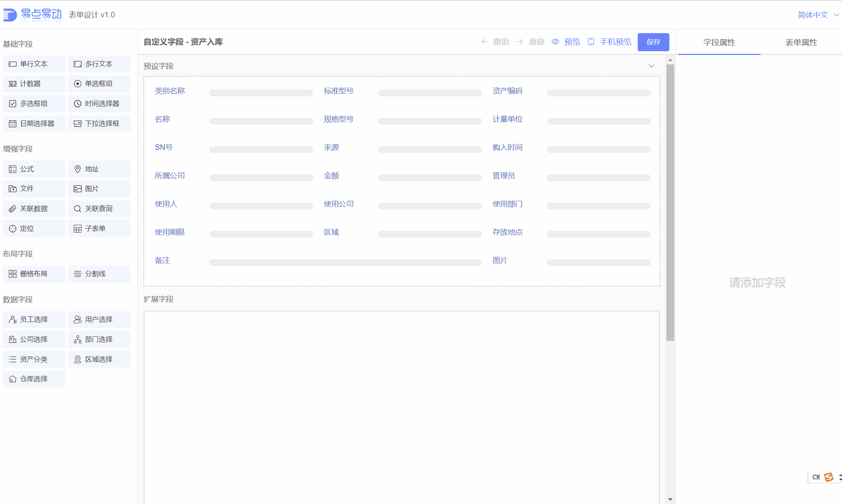Pick the 计数器 counter field
Image resolution: width=842 pixels, height=504 pixels.
[34, 84]
